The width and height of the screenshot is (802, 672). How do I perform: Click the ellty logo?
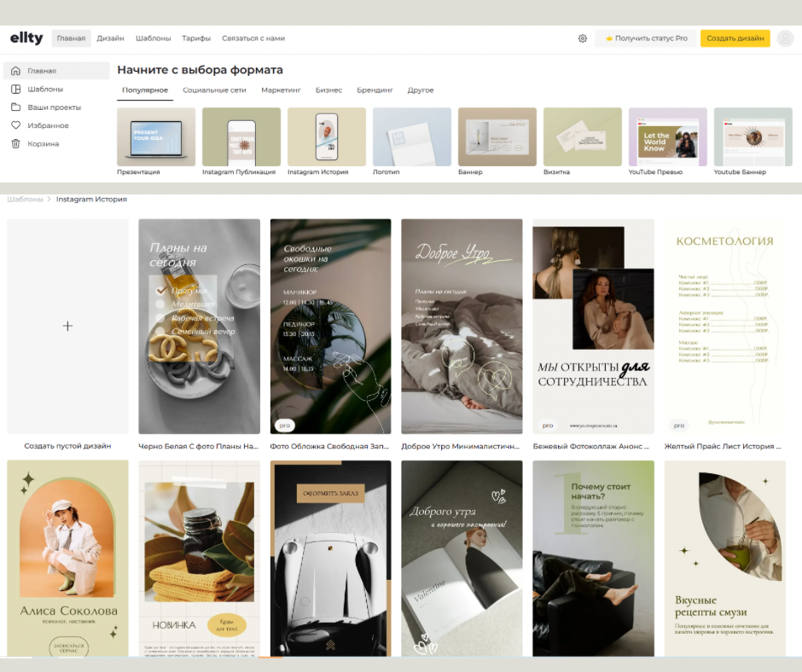26,38
